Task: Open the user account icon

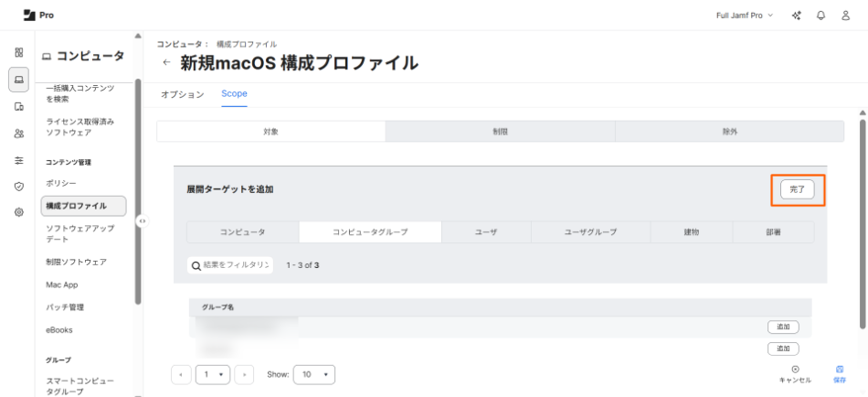Action: (x=846, y=16)
